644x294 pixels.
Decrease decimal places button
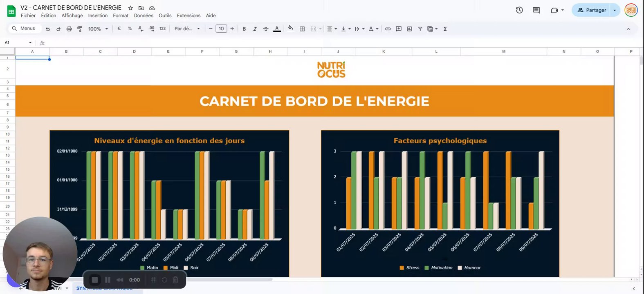pos(140,29)
